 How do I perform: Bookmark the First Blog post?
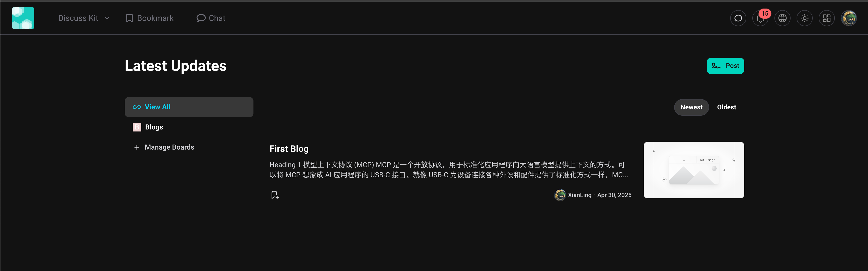[275, 195]
